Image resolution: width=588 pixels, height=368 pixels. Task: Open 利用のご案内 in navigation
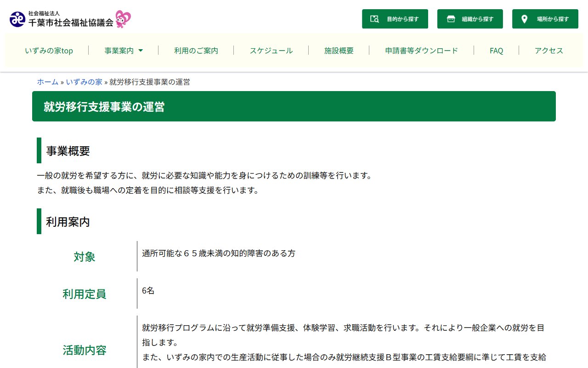point(196,51)
